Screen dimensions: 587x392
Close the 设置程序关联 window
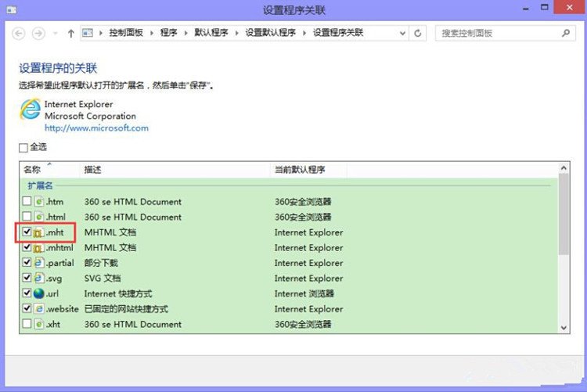coord(570,8)
